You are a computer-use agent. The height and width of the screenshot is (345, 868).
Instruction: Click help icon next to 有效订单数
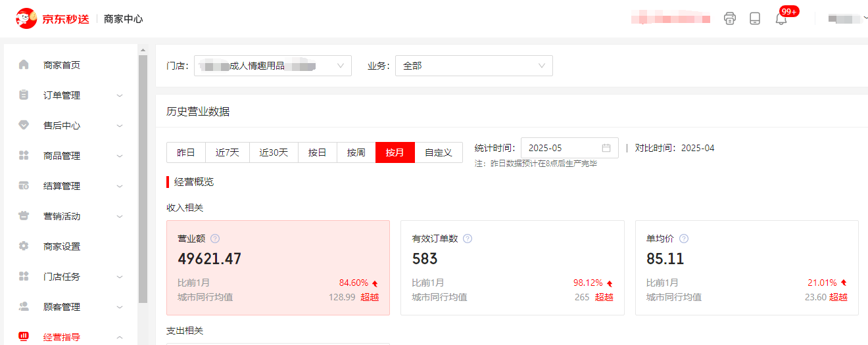click(x=468, y=239)
